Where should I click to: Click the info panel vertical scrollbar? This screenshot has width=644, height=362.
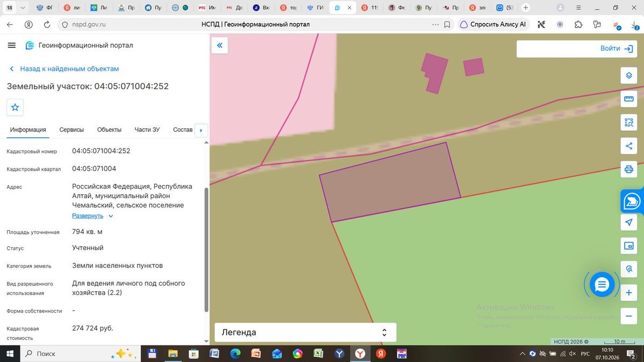(206, 249)
